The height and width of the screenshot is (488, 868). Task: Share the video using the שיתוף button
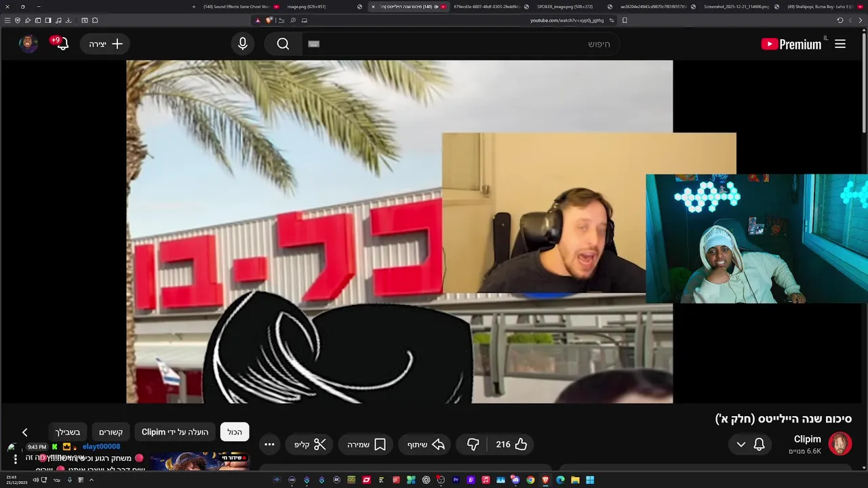[426, 445]
